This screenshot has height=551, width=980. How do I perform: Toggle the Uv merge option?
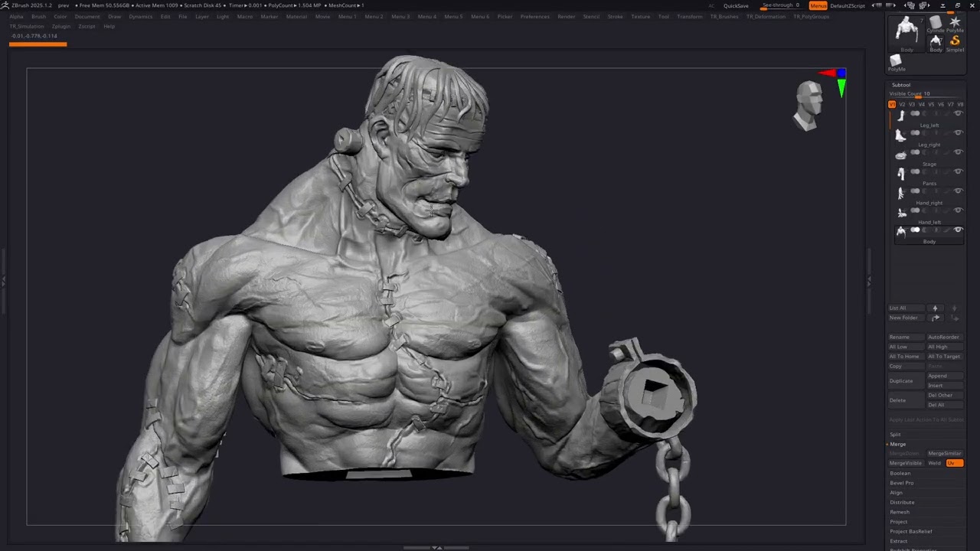[x=954, y=463]
